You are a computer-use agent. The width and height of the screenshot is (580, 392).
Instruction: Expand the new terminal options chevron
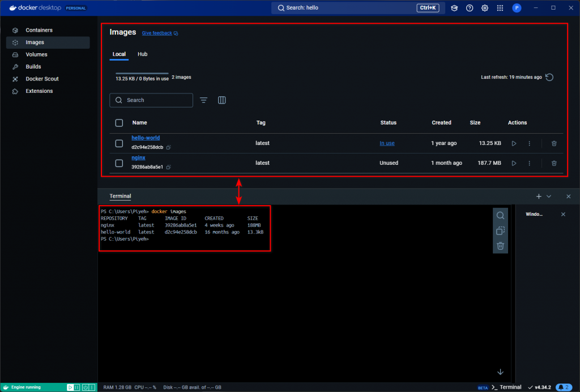549,197
